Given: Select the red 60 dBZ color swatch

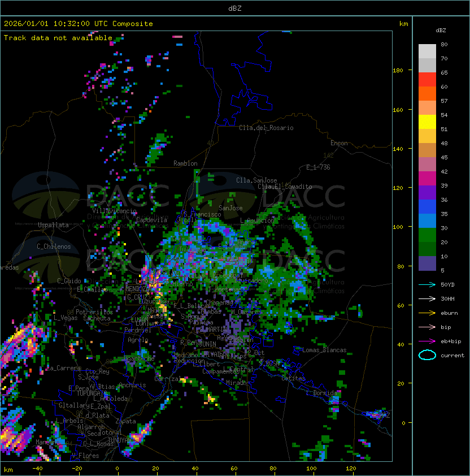Looking at the screenshot, I should (427, 80).
